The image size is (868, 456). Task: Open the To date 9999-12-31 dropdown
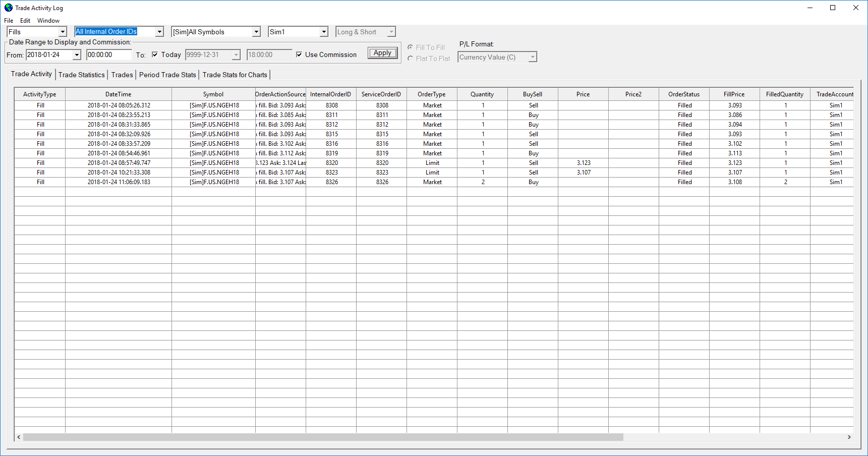pyautogui.click(x=236, y=54)
